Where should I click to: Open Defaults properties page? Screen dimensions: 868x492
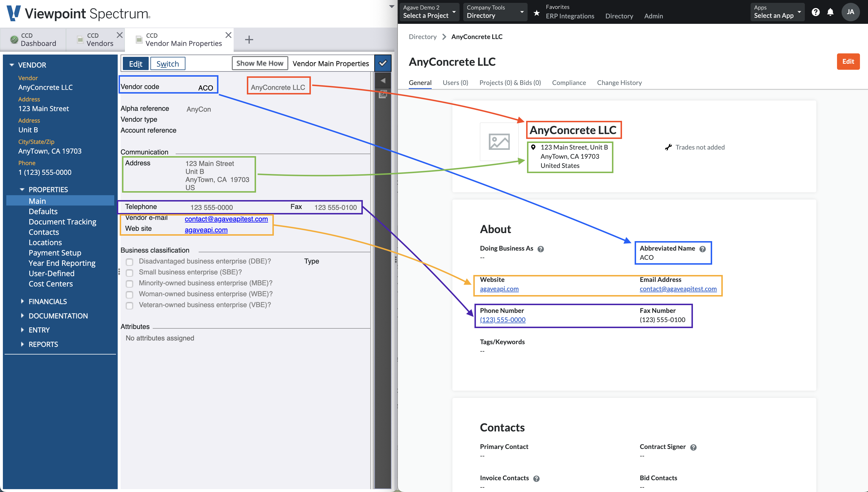tap(43, 211)
